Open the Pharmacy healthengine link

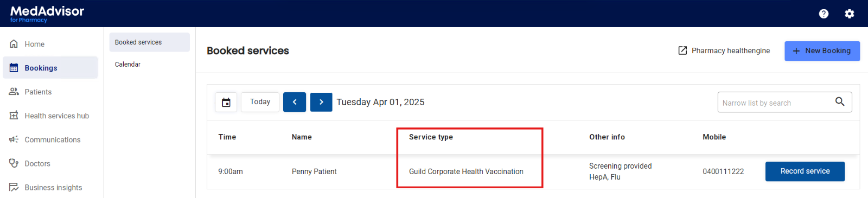[724, 50]
